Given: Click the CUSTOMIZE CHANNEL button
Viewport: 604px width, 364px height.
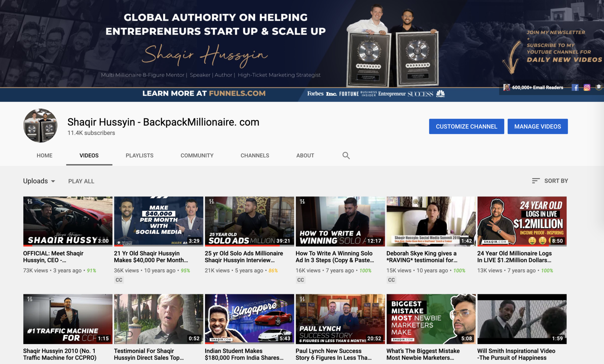Looking at the screenshot, I should (467, 126).
